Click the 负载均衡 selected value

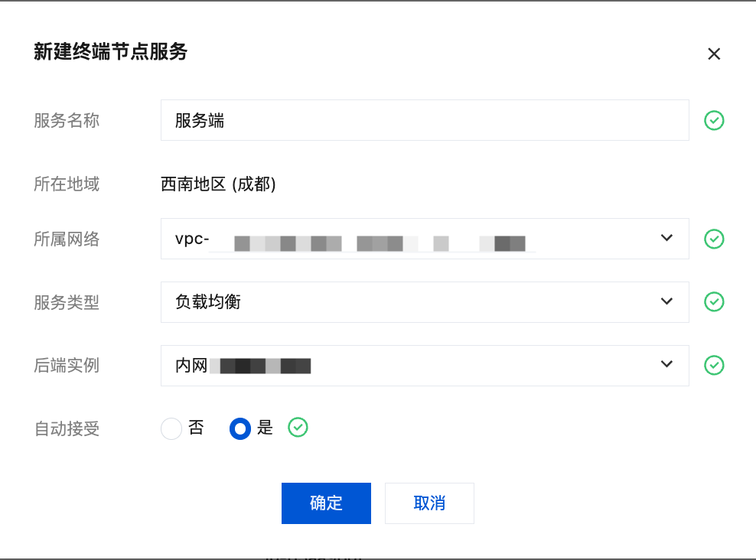click(208, 301)
